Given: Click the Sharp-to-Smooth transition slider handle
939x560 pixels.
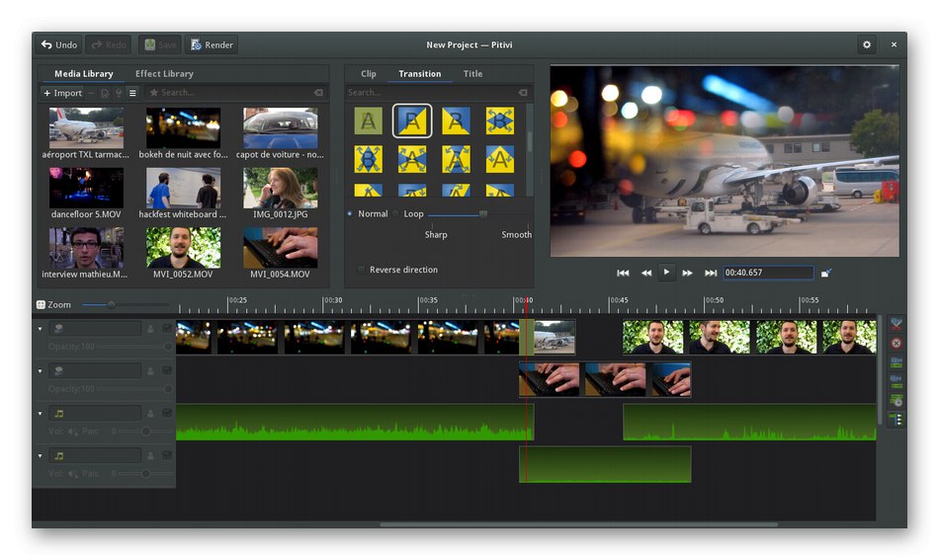Looking at the screenshot, I should pyautogui.click(x=483, y=214).
